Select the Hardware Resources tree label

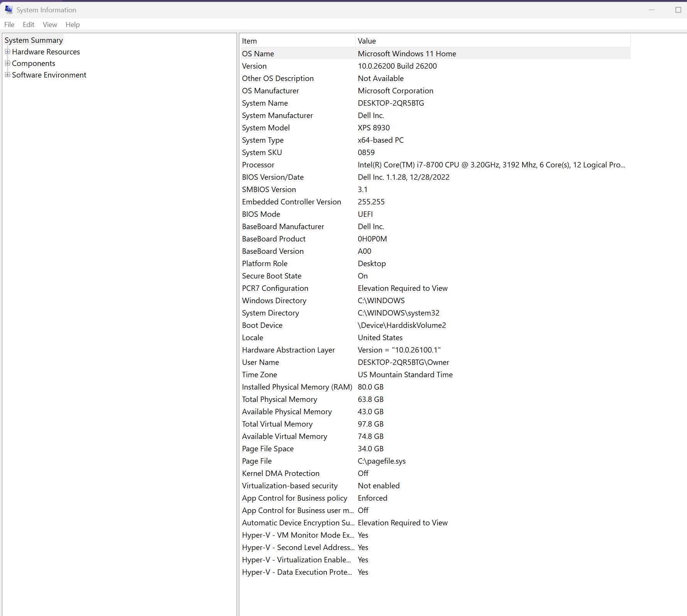(x=46, y=52)
